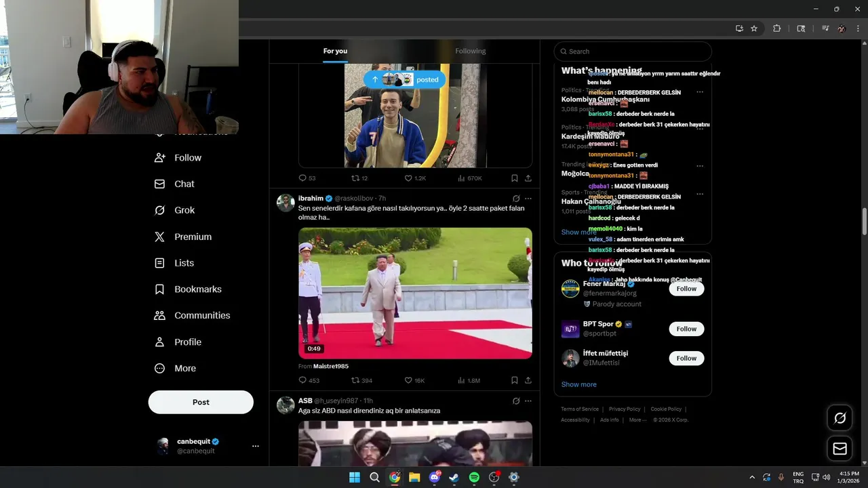Go to Premium in sidebar
The height and width of the screenshot is (488, 868).
(183, 237)
